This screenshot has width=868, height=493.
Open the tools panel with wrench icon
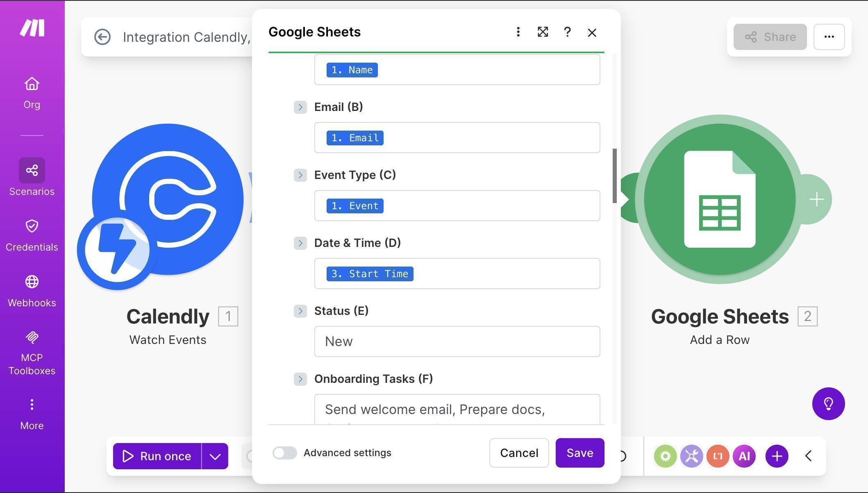tap(691, 456)
